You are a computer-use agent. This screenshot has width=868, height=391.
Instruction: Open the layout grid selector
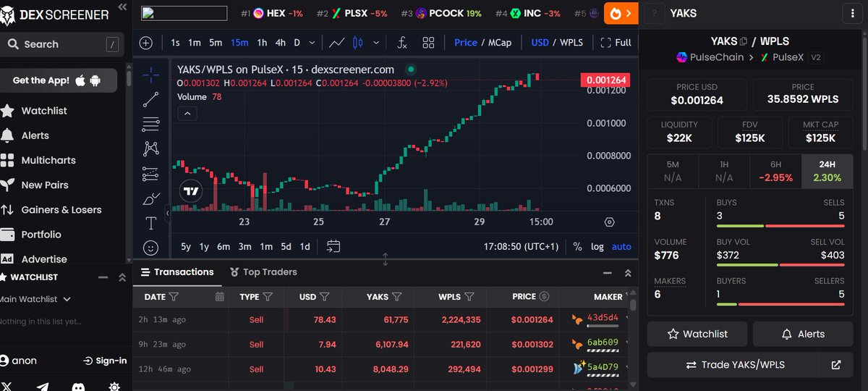[x=428, y=43]
